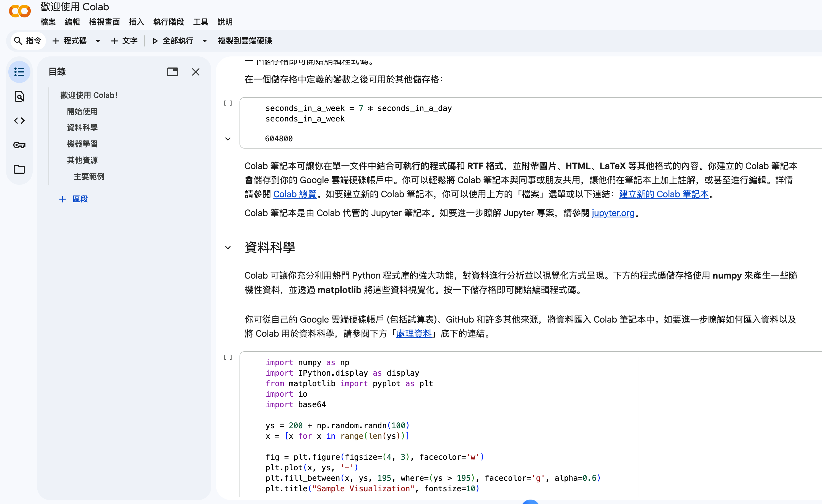Collapse the 604800 output
This screenshot has height=504, width=822.
pyautogui.click(x=228, y=139)
